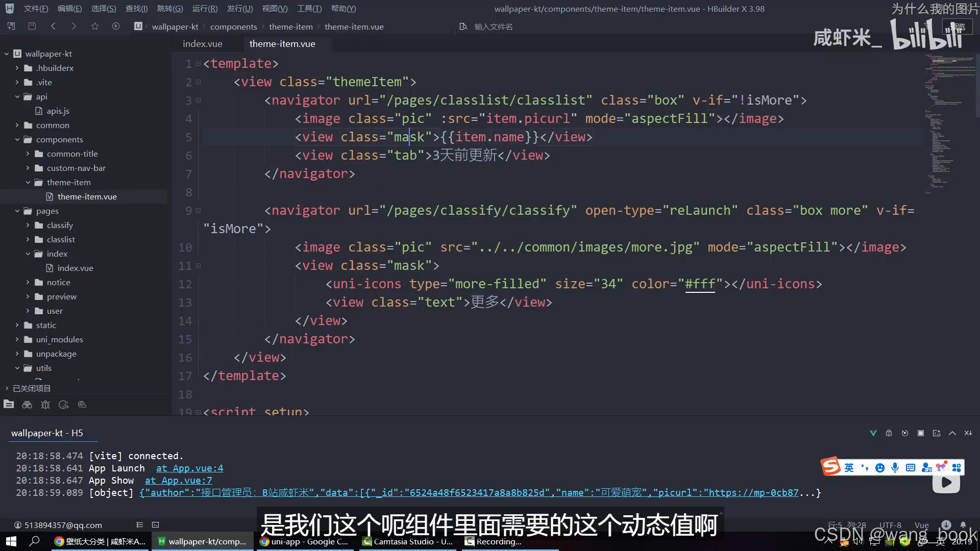Click the rerun icon in console toolbar
Screen dimensions: 980x551
905,433
